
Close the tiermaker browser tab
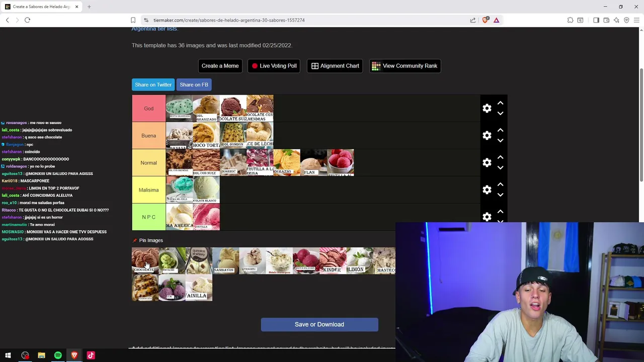(x=76, y=7)
